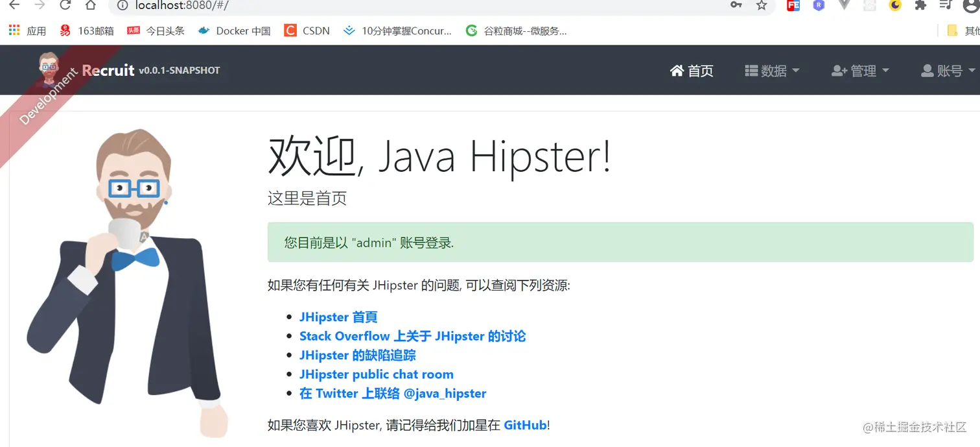Click the 这里是首页 subtitle
980x447 pixels.
pyautogui.click(x=307, y=199)
